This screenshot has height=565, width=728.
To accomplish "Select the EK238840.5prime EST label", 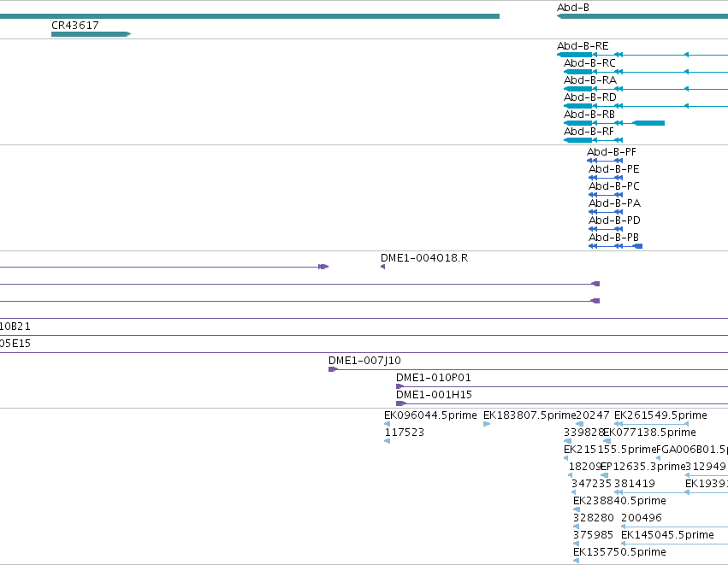I will click(x=619, y=501).
